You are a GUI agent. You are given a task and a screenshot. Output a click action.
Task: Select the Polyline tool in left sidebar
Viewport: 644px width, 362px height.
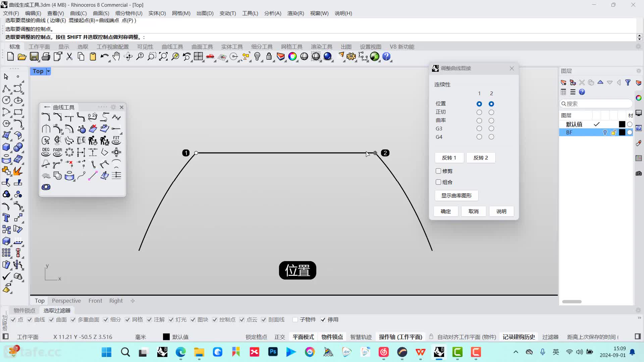pyautogui.click(x=6, y=88)
